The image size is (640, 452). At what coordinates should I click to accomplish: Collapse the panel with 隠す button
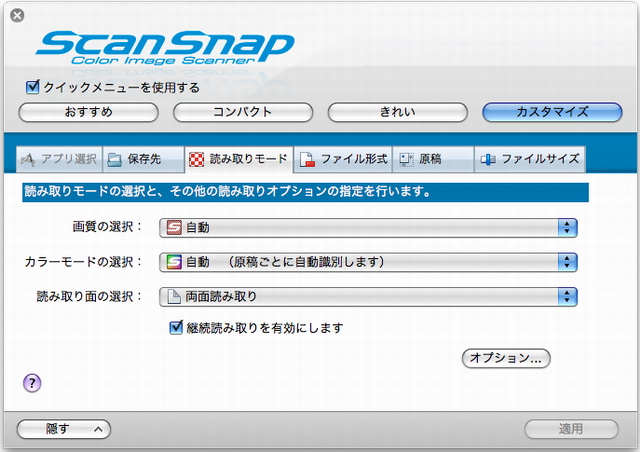click(x=64, y=429)
